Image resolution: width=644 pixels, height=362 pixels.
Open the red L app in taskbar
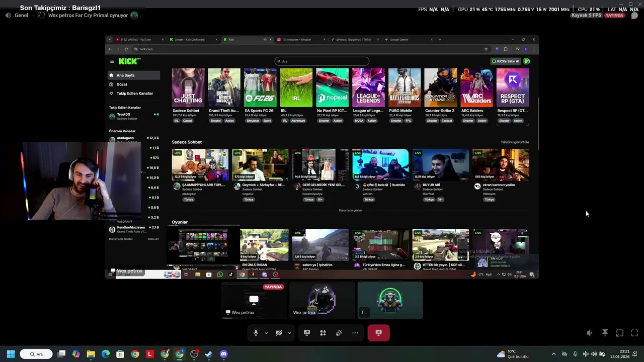(149, 354)
